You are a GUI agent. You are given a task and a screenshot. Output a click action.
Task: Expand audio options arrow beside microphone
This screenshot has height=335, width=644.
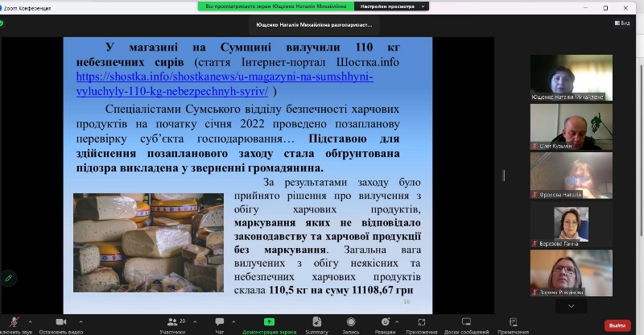point(30,322)
